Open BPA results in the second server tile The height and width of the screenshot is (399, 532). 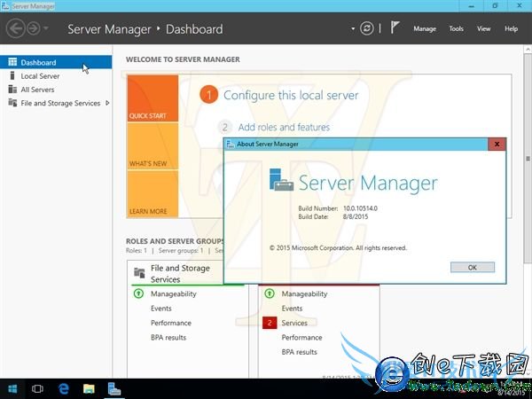point(299,352)
